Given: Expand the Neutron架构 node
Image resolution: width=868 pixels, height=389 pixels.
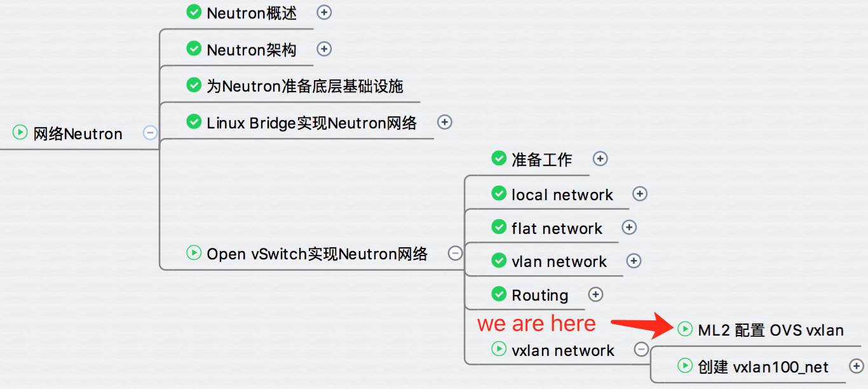Looking at the screenshot, I should click(324, 49).
